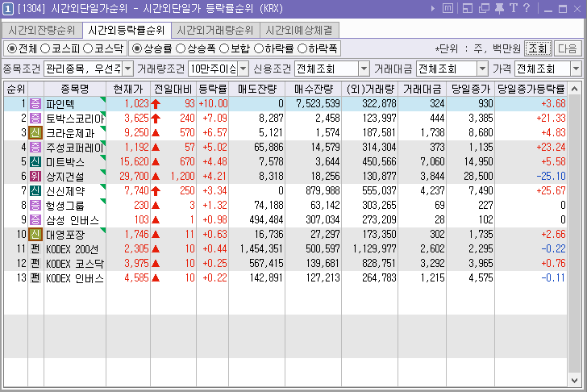This screenshot has height=392, width=587.
Task: Sort by the 당일종가등락률 column header
Action: click(531, 89)
